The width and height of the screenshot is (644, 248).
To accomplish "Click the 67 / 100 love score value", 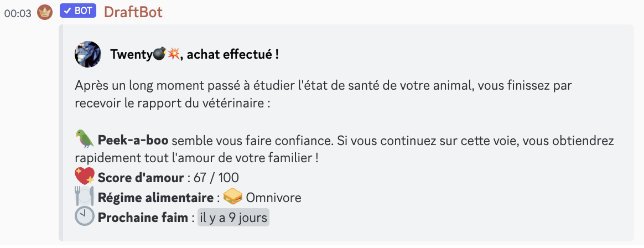I will (x=216, y=178).
